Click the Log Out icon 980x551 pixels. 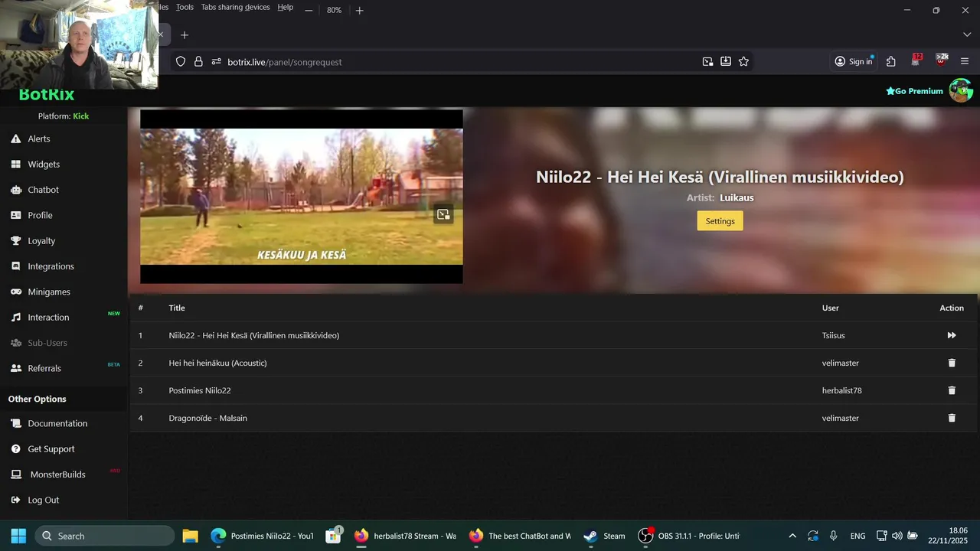15,500
